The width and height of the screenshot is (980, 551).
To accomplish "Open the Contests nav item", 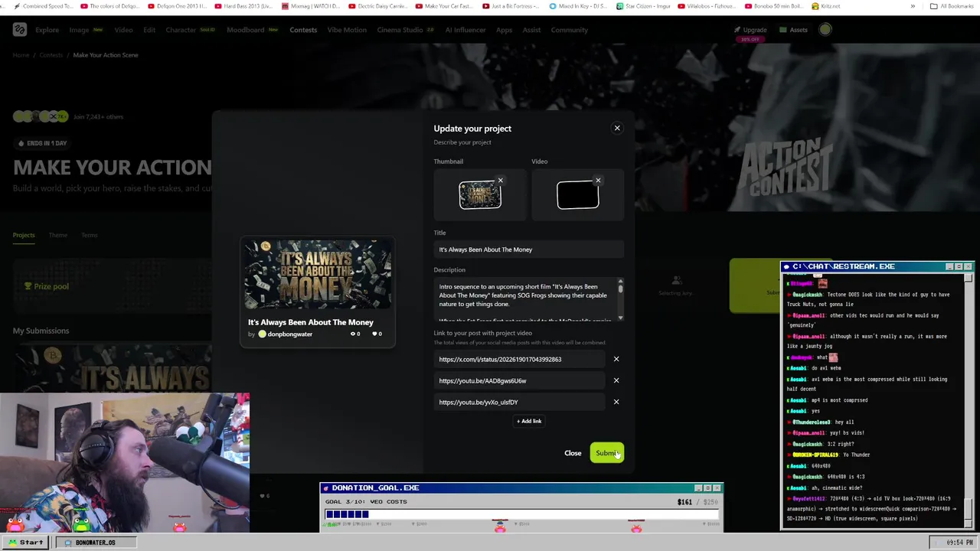I will [x=303, y=30].
